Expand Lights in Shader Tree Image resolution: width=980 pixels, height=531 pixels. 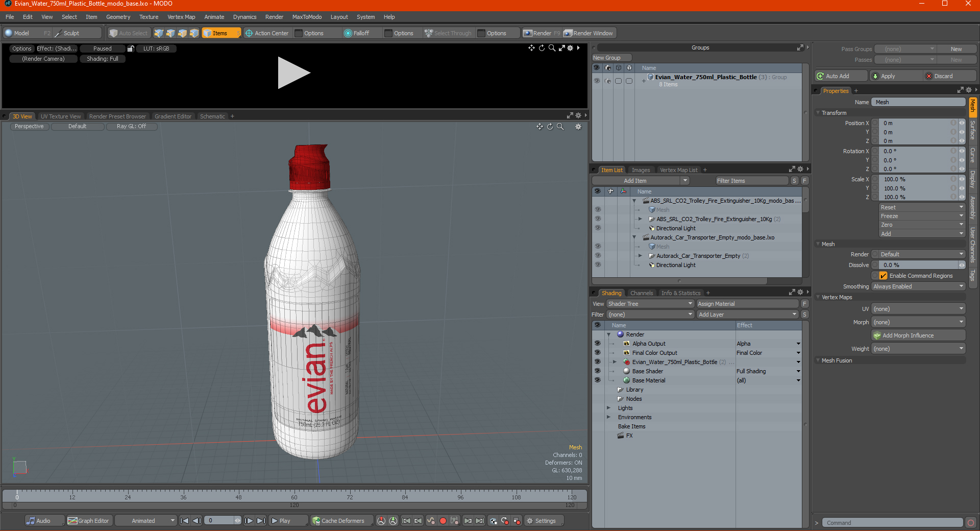point(608,408)
